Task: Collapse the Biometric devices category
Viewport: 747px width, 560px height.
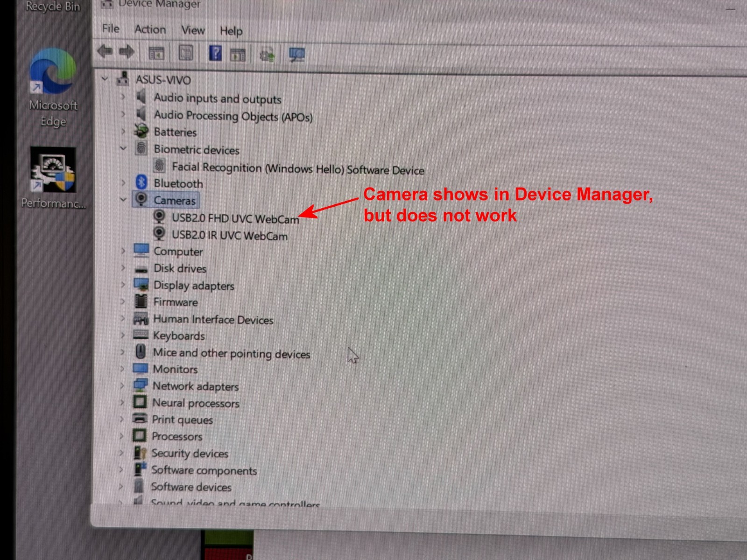Action: coord(123,148)
